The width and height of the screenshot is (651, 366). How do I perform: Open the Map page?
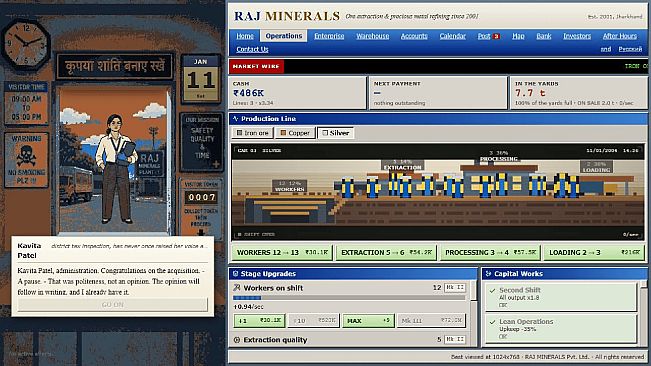(518, 36)
